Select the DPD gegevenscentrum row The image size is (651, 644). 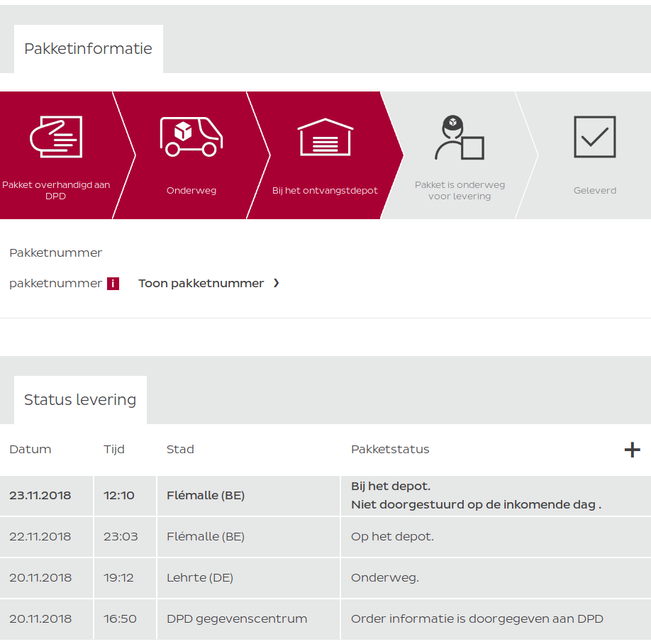pyautogui.click(x=325, y=618)
